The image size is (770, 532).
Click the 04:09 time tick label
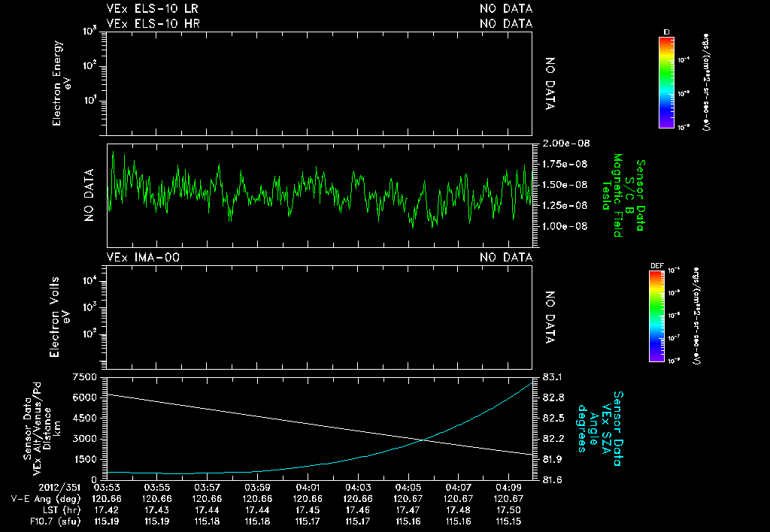pos(508,488)
